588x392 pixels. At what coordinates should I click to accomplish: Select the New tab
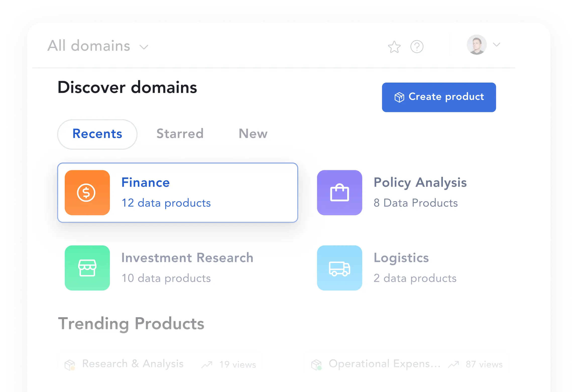[253, 134]
